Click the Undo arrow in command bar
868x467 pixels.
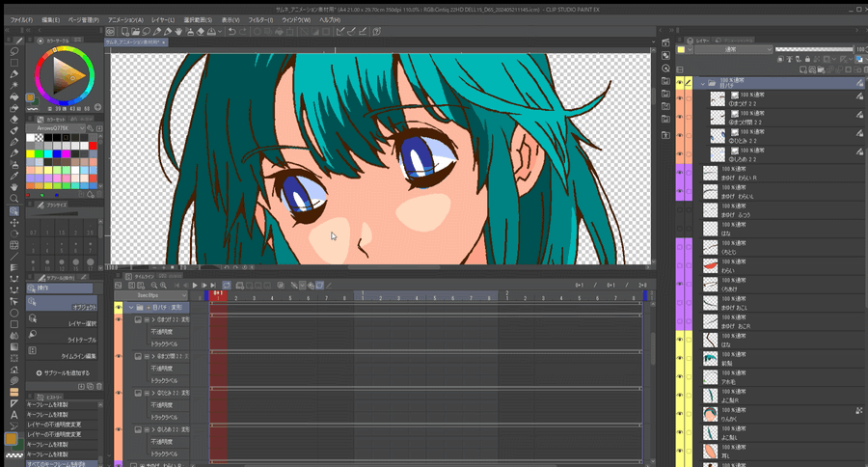231,31
